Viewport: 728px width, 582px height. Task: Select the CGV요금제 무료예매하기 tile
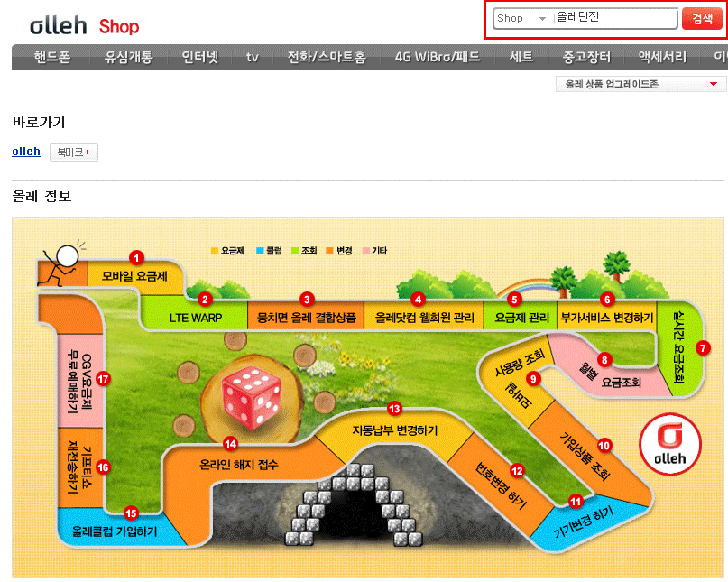point(80,381)
